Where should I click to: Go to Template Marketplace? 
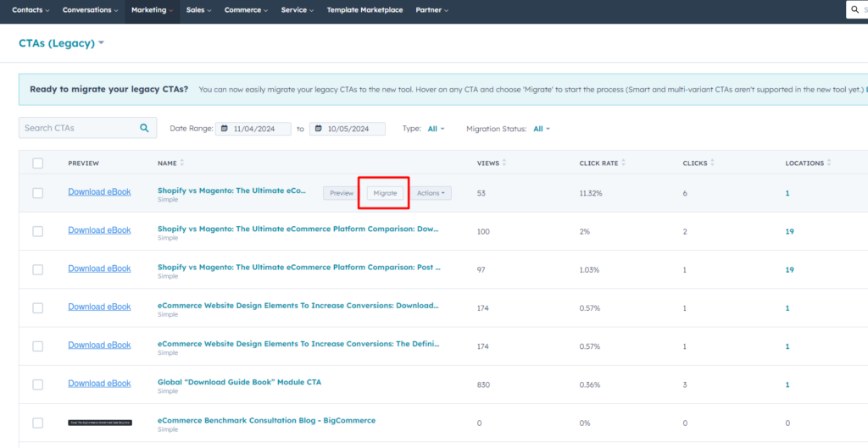tap(364, 10)
